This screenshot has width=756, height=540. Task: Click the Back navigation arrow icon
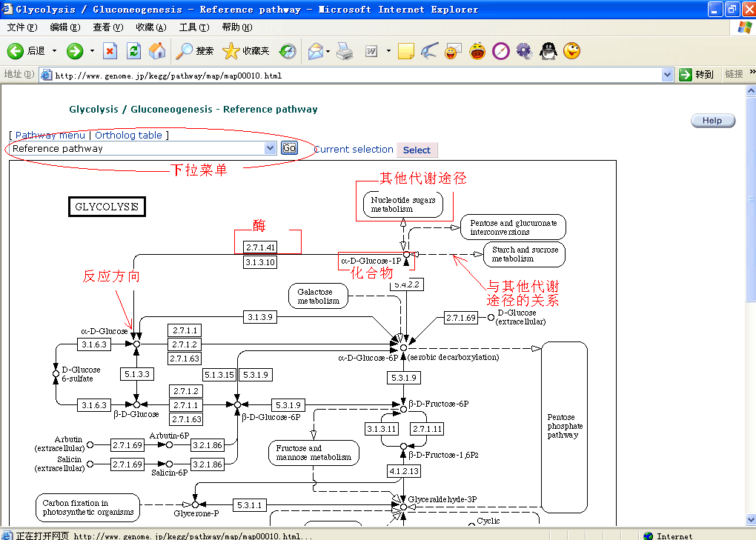(x=16, y=51)
